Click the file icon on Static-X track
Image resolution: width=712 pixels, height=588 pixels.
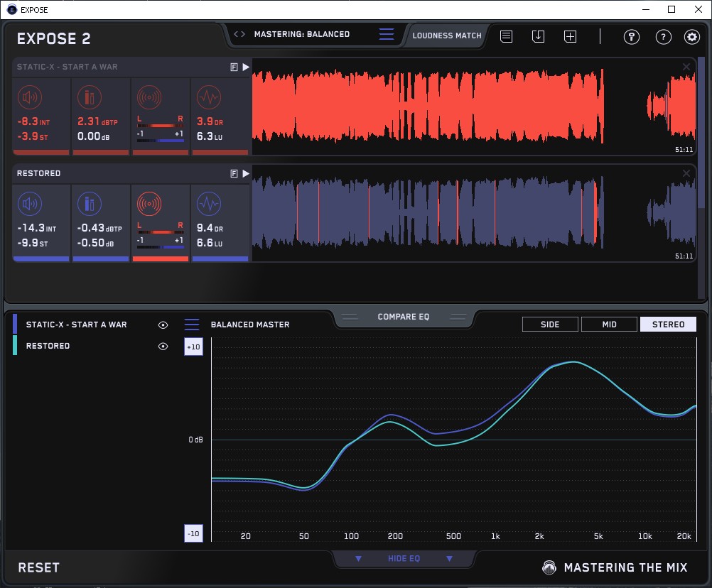pos(234,67)
